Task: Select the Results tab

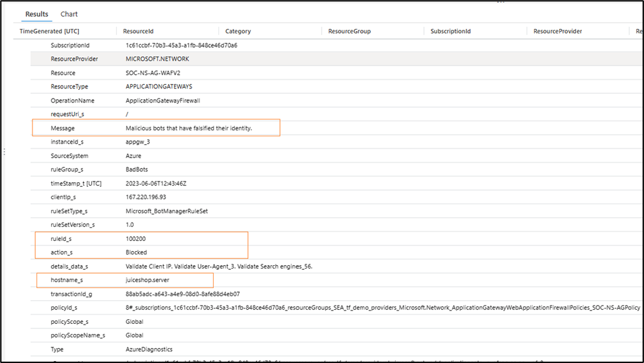Action: [37, 14]
